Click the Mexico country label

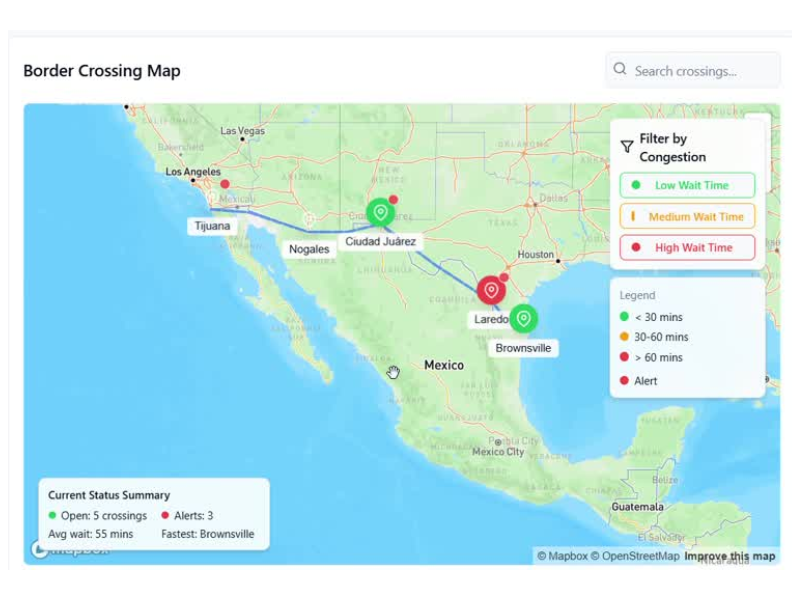[x=444, y=365]
